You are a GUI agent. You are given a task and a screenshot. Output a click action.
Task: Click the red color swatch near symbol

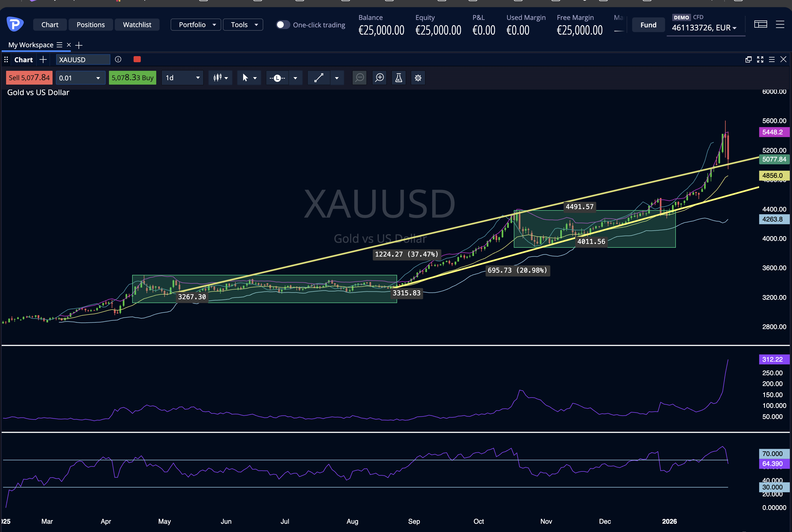click(137, 59)
